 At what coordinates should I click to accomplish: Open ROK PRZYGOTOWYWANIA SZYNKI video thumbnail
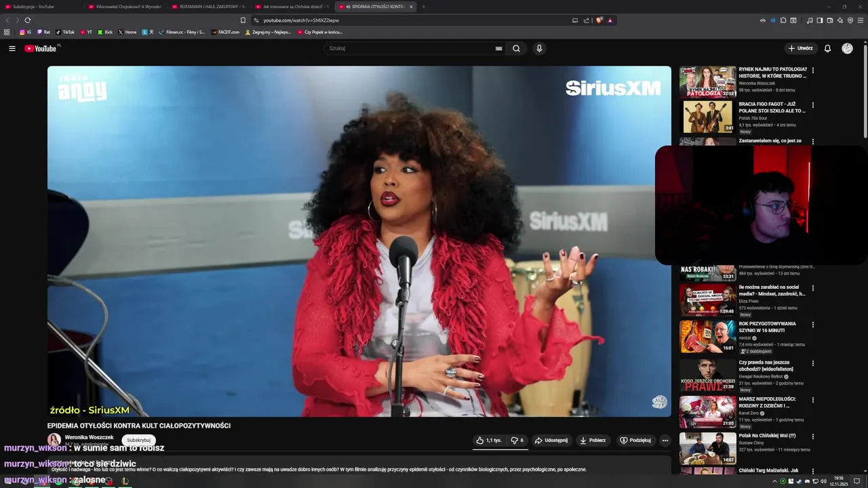click(707, 336)
